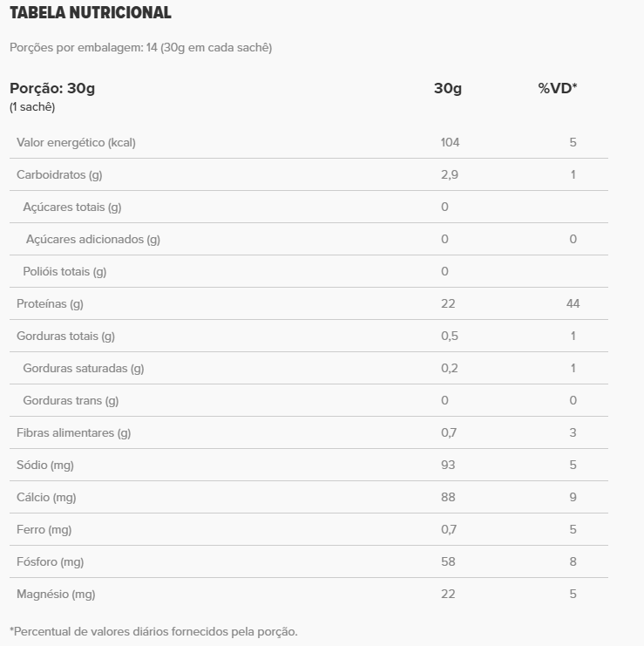Click the Cálcio (mg) row label

tap(46, 497)
